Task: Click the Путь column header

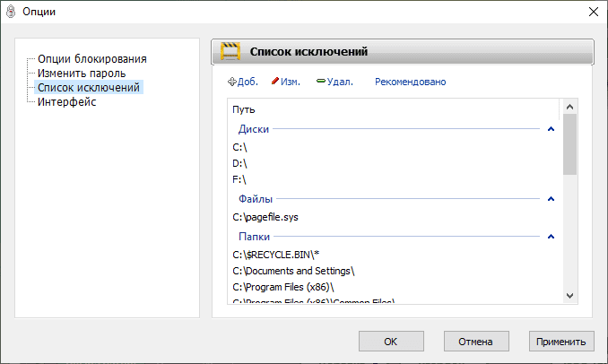Action: tap(243, 110)
